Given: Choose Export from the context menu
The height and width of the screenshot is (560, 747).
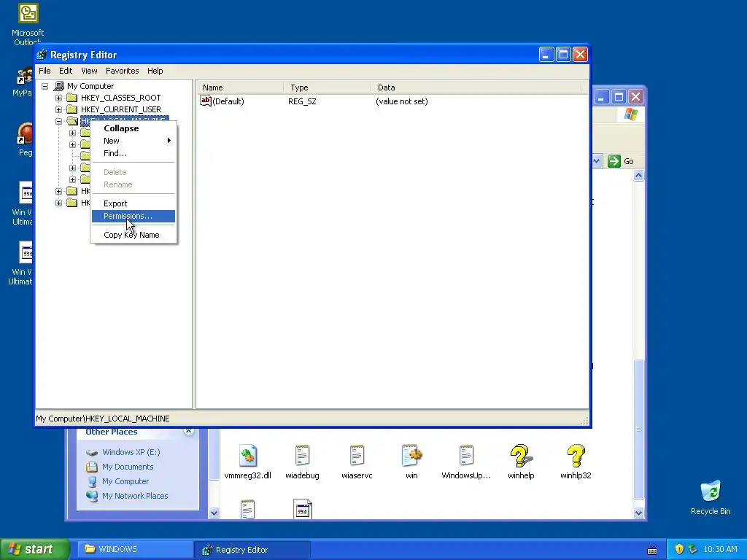Looking at the screenshot, I should [133, 204].
